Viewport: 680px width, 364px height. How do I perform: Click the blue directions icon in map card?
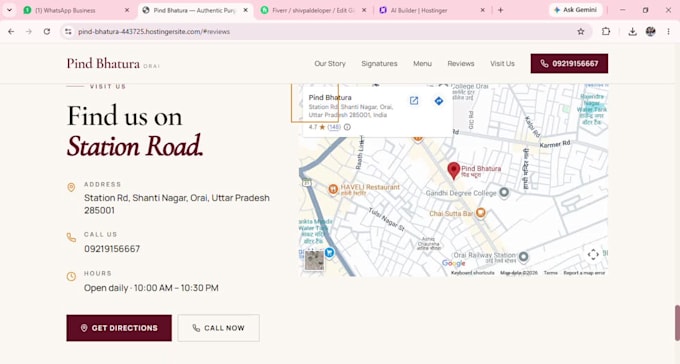point(438,101)
